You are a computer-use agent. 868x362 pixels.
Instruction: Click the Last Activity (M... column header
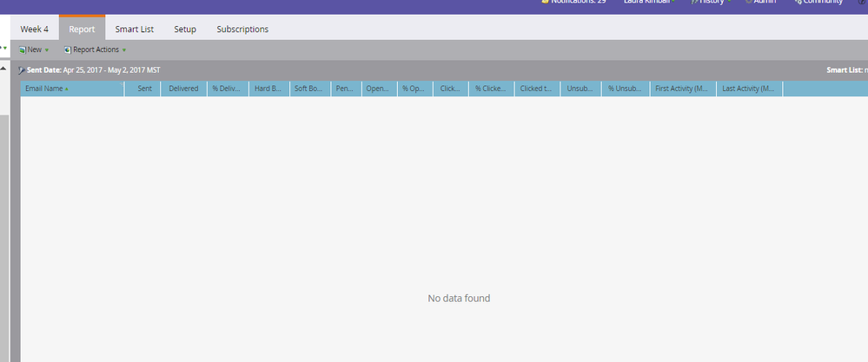coord(749,89)
